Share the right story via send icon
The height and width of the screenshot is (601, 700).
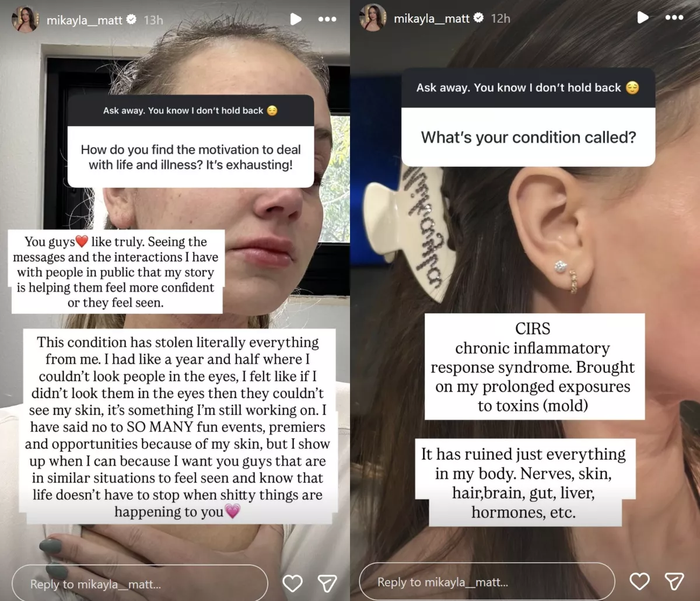(x=674, y=581)
